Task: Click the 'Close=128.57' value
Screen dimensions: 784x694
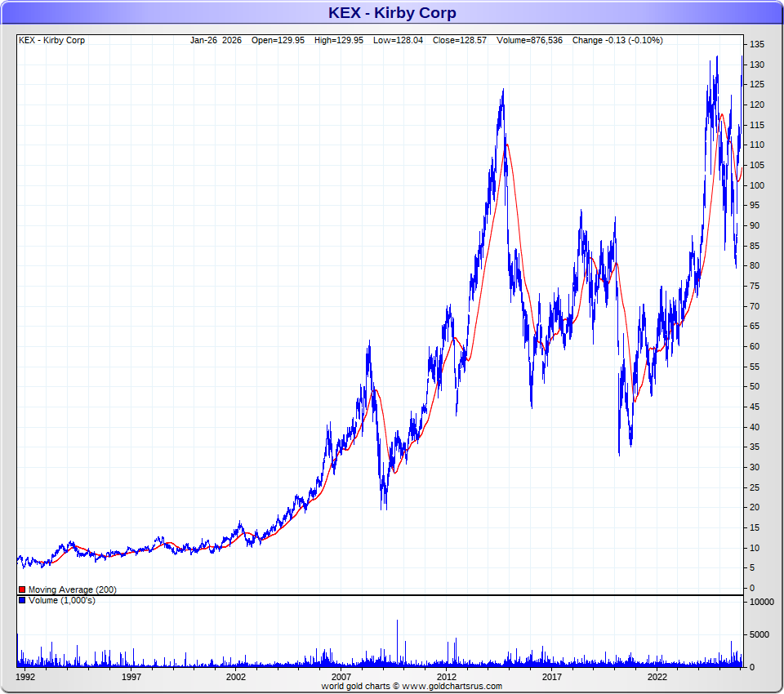Action: point(460,41)
